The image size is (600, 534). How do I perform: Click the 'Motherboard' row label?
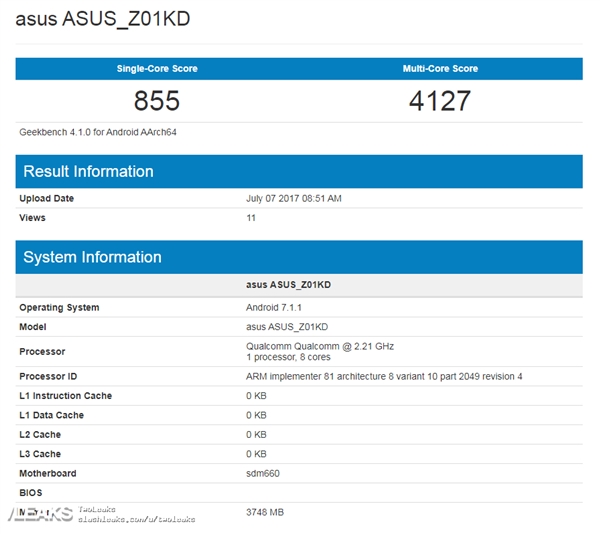(x=47, y=474)
